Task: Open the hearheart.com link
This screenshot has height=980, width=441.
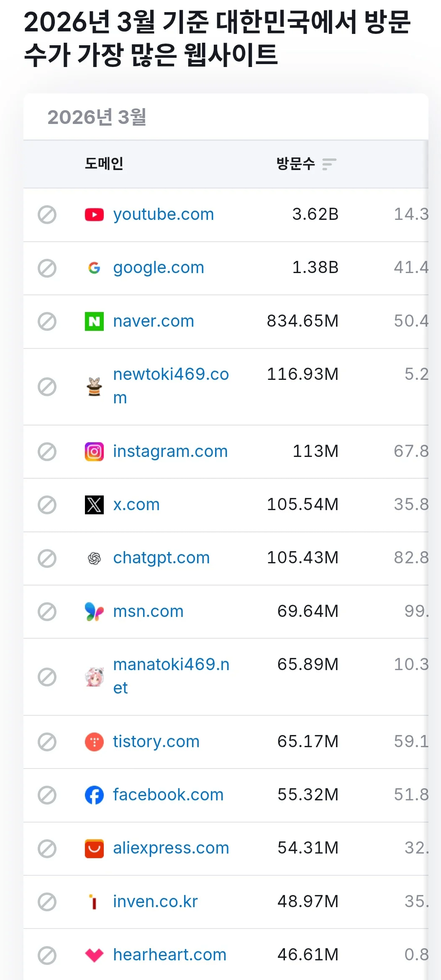Action: tap(169, 954)
